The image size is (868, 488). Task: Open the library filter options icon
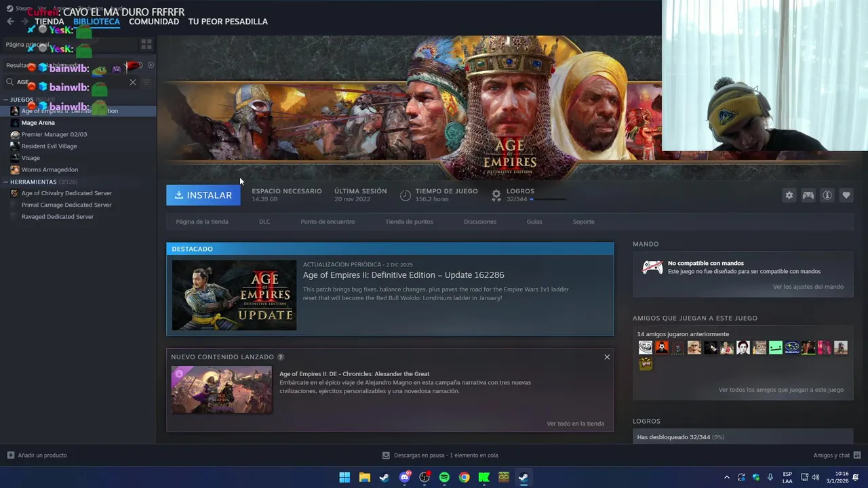coord(146,82)
